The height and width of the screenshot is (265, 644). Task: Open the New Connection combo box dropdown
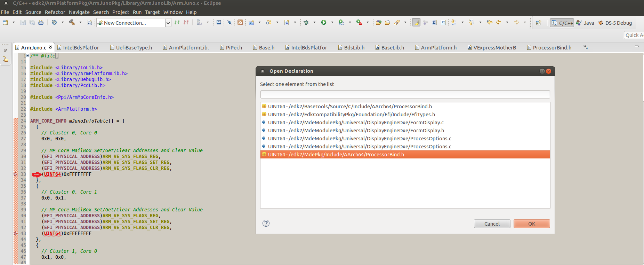point(168,23)
